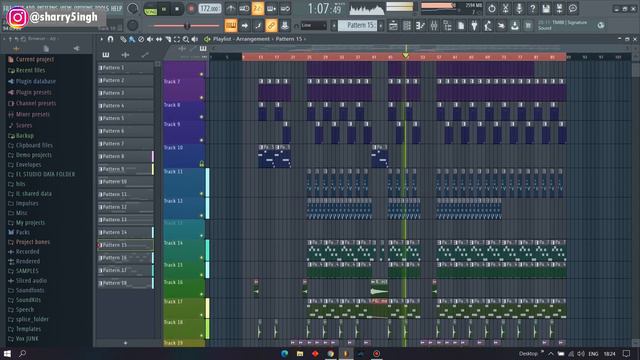Open the question mark help icon
640x360 pixels.
(x=532, y=9)
